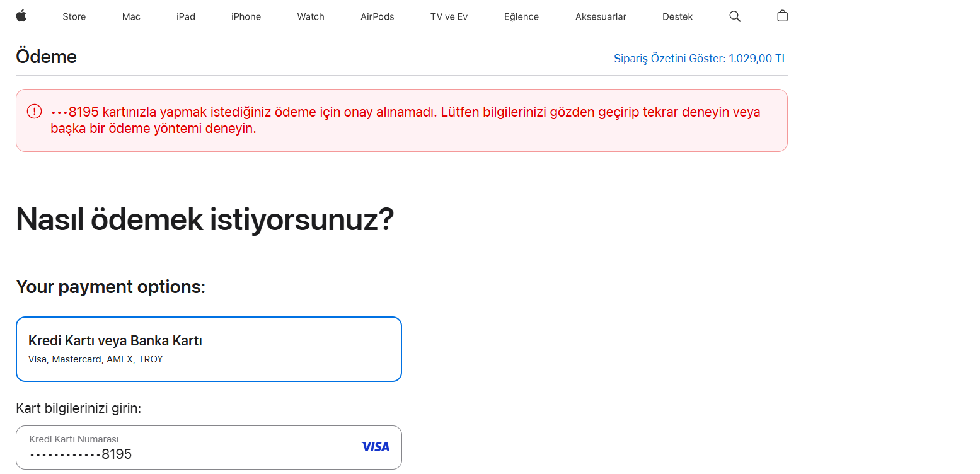The image size is (980, 474).
Task: Go to the Destek page
Action: 677,17
